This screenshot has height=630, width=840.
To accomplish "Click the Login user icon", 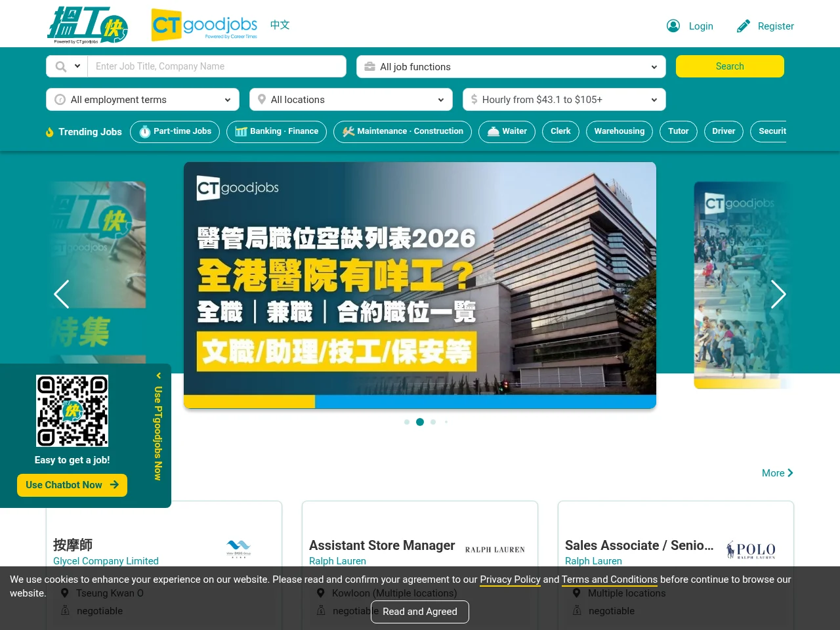I will 673,26.
